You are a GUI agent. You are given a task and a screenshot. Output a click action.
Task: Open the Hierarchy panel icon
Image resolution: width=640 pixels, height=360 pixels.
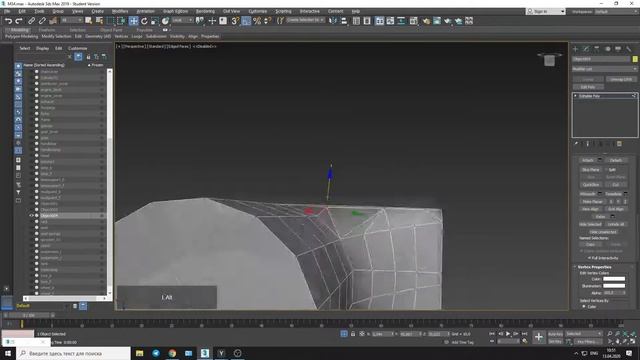tap(597, 49)
